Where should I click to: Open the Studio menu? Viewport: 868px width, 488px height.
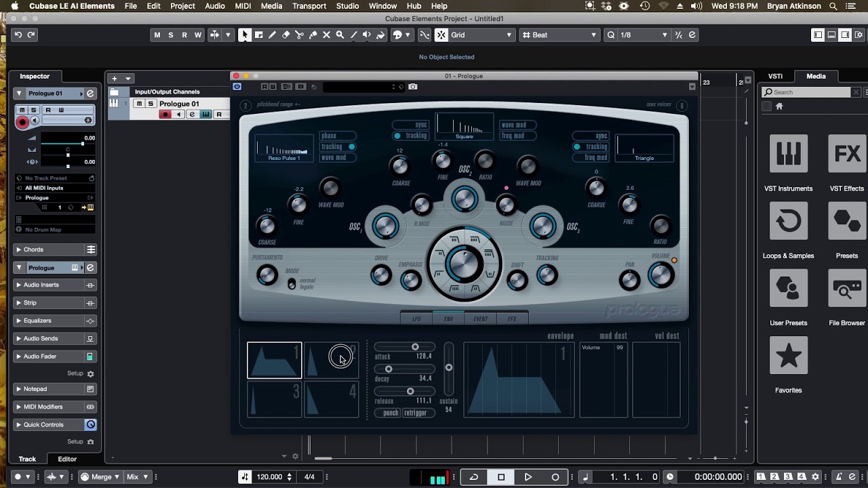[x=347, y=6]
